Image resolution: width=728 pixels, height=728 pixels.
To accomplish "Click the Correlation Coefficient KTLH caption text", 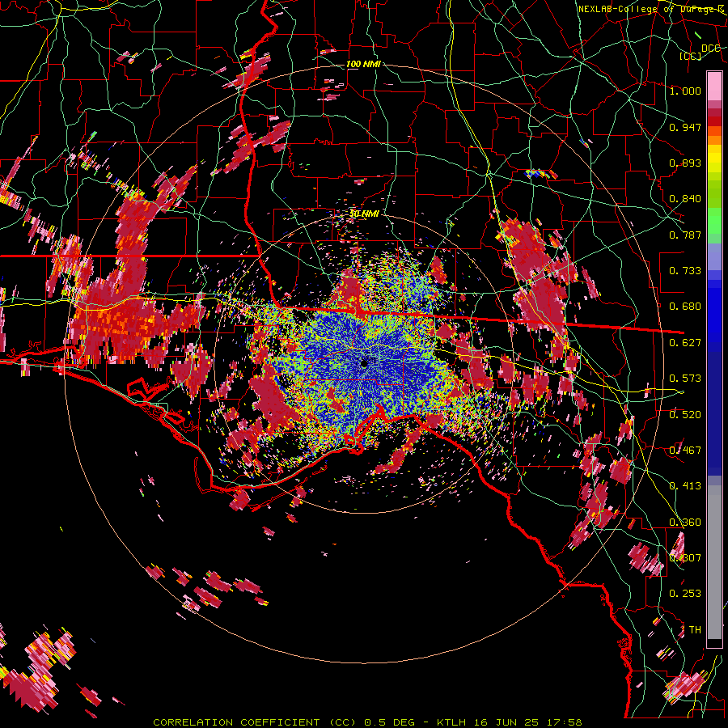I will pyautogui.click(x=367, y=722).
